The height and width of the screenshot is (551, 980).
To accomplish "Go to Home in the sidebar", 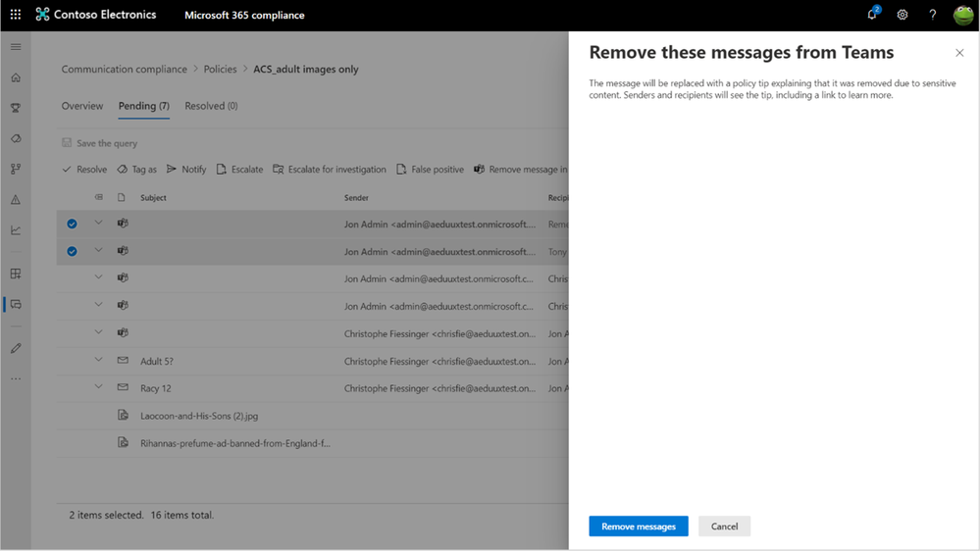I will (16, 77).
